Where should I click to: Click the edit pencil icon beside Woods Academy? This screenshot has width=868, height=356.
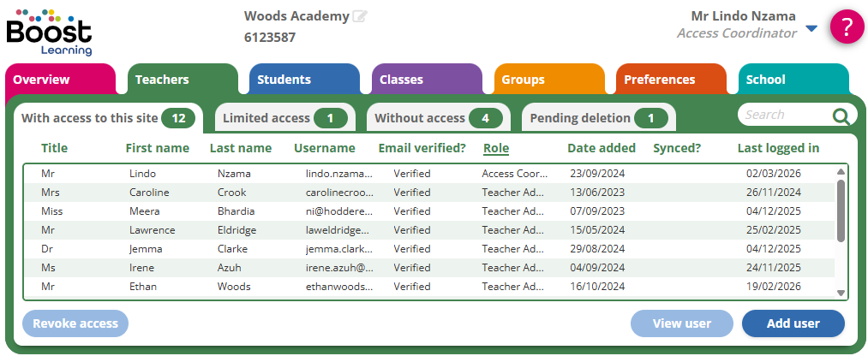click(360, 16)
